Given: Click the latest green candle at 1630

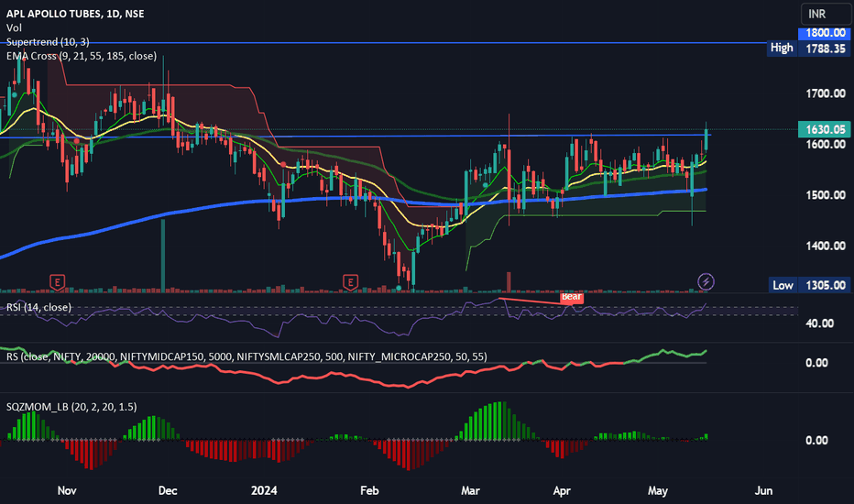Looking at the screenshot, I should pos(706,139).
